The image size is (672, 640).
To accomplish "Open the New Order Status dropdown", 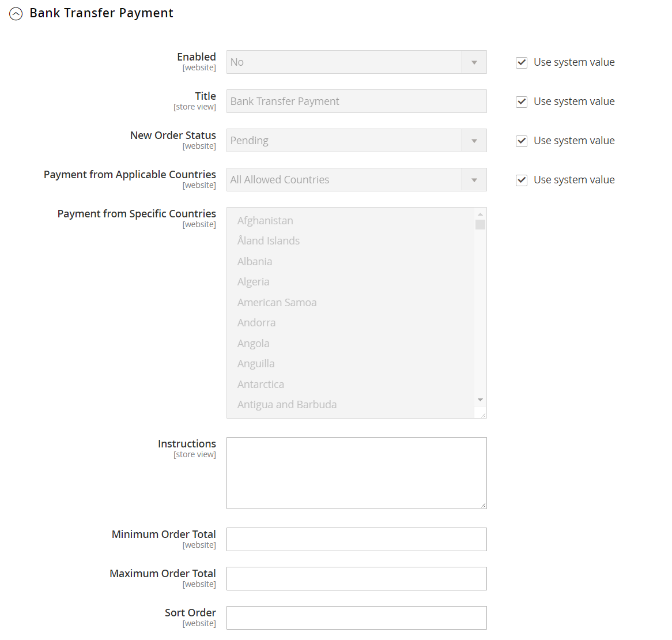I will coord(356,141).
